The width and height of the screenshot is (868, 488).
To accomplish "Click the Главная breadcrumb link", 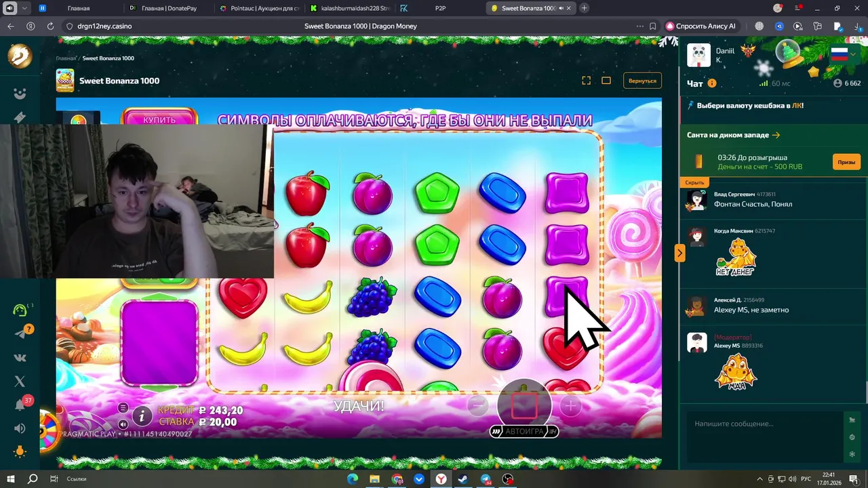I will pyautogui.click(x=66, y=58).
